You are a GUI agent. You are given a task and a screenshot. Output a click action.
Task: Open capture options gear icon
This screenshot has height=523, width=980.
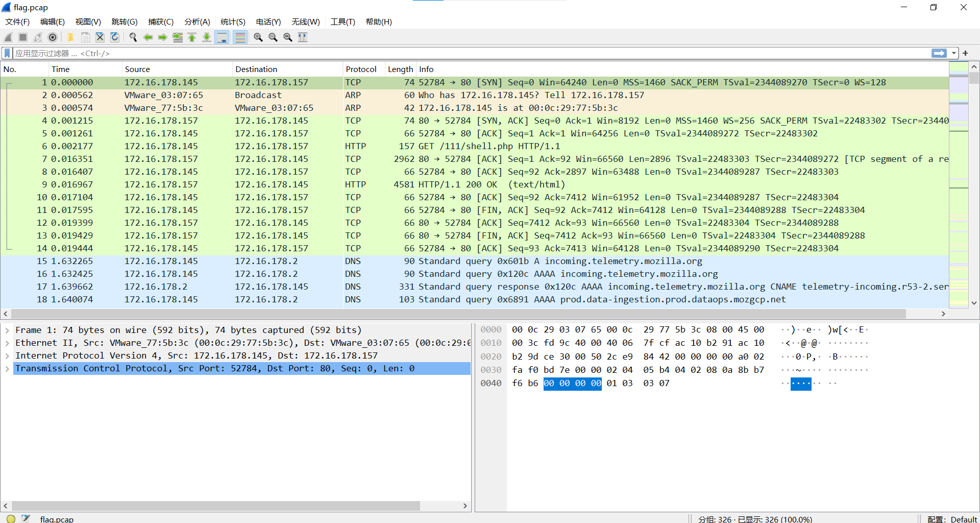point(53,37)
